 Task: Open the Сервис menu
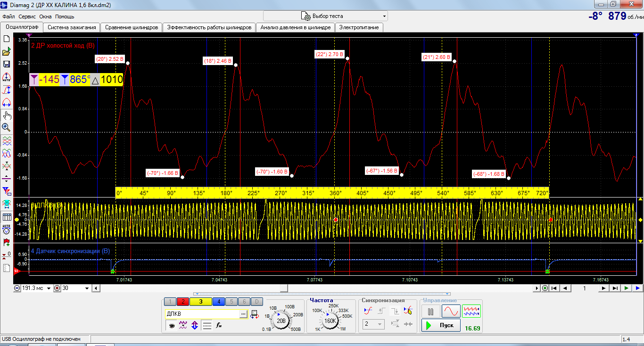(x=27, y=16)
